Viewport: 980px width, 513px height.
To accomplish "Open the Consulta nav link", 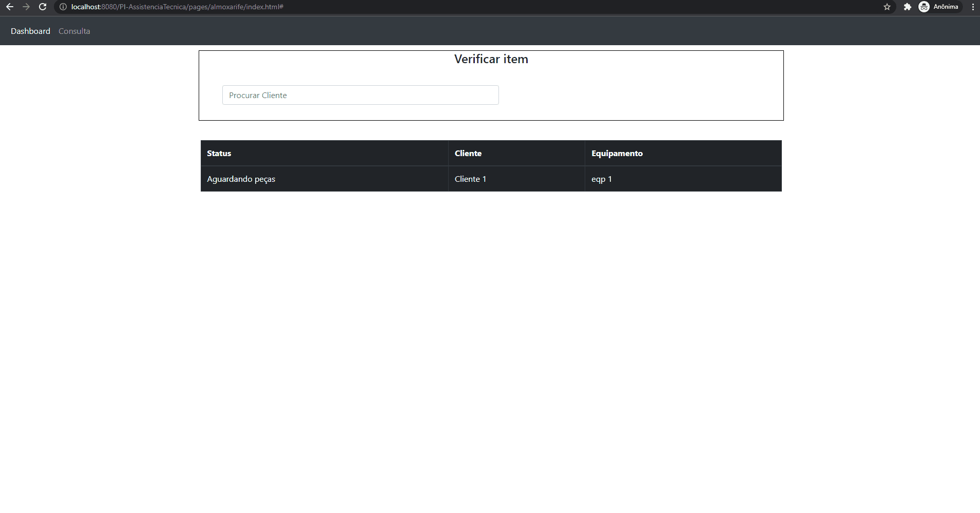I will point(74,31).
